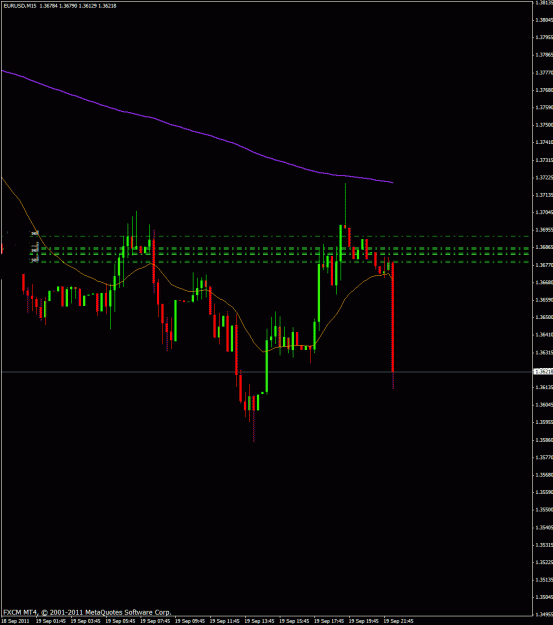Click the 19 Sep 15:45 time label
This screenshot has height=625, width=553.
294,621
